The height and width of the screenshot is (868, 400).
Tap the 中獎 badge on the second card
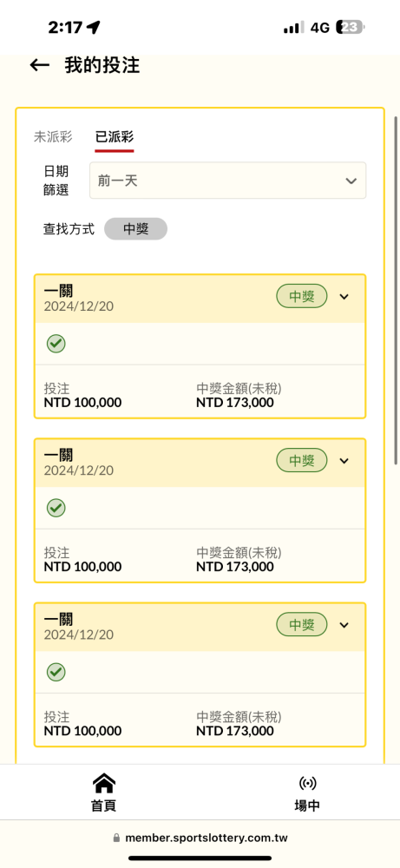click(302, 460)
